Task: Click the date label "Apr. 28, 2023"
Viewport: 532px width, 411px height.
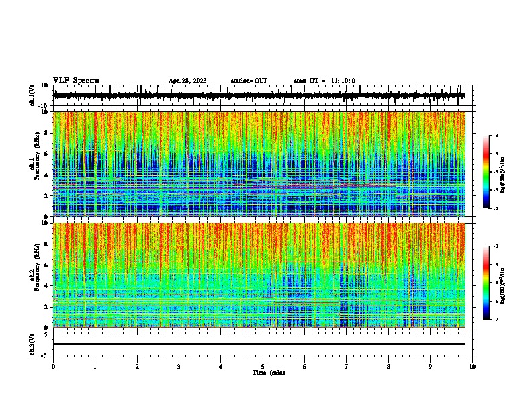Action: (x=187, y=81)
